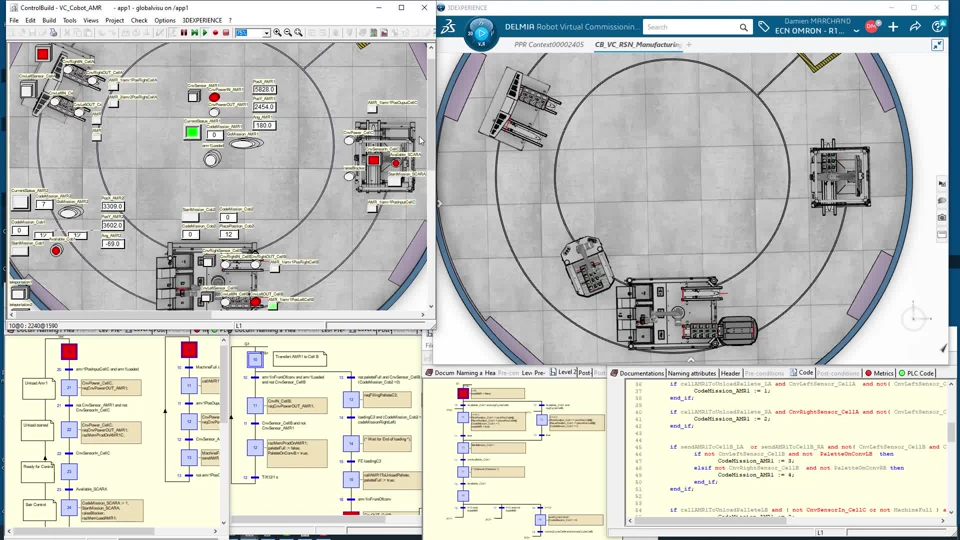Click the 3DS logo icon in 3DEXPERIENCE
The height and width of the screenshot is (540, 960).
click(448, 27)
